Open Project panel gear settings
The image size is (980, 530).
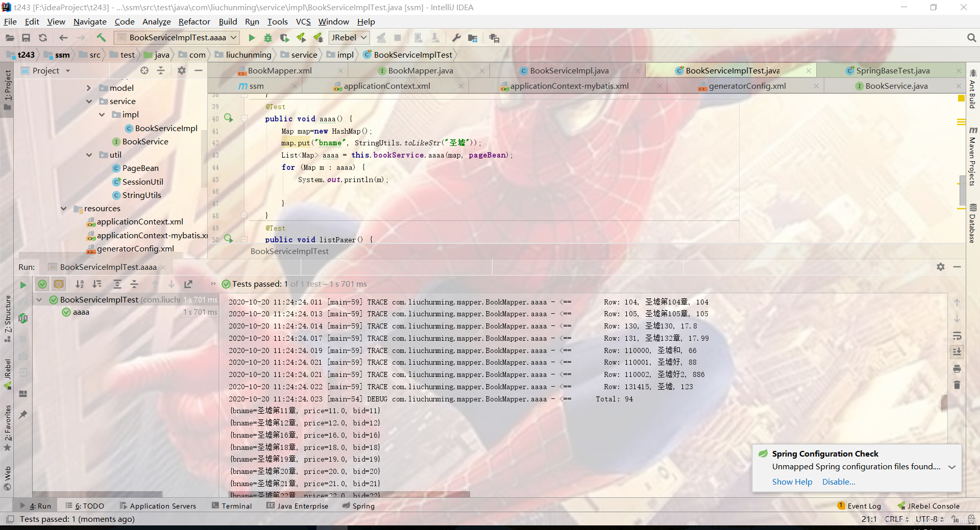coord(182,70)
